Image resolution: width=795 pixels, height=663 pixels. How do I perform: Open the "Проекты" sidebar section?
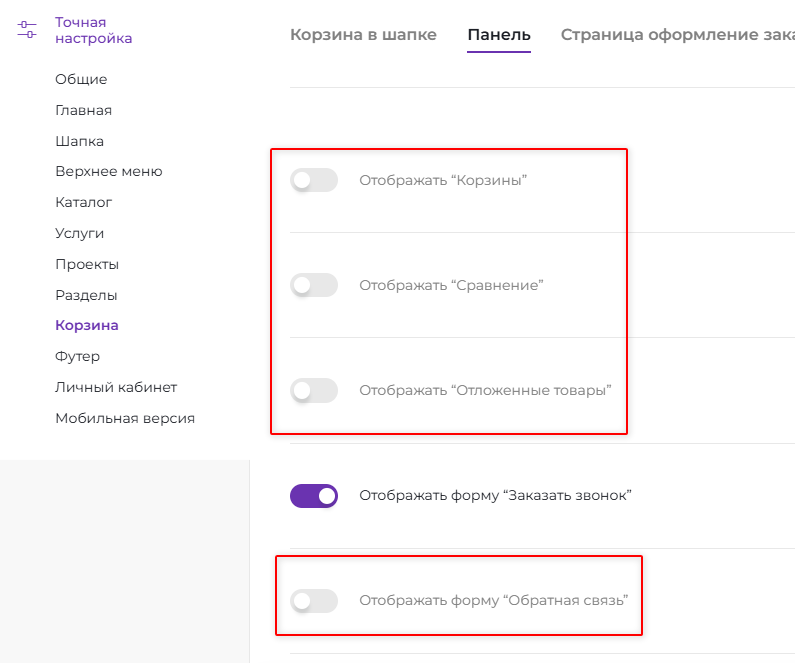87,264
